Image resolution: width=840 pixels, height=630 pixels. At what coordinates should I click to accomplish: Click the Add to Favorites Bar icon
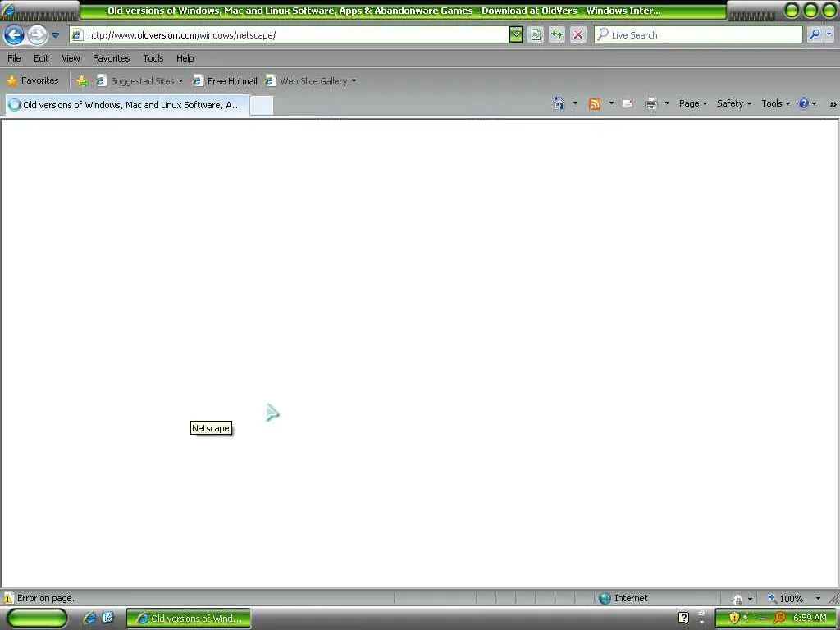tap(82, 81)
